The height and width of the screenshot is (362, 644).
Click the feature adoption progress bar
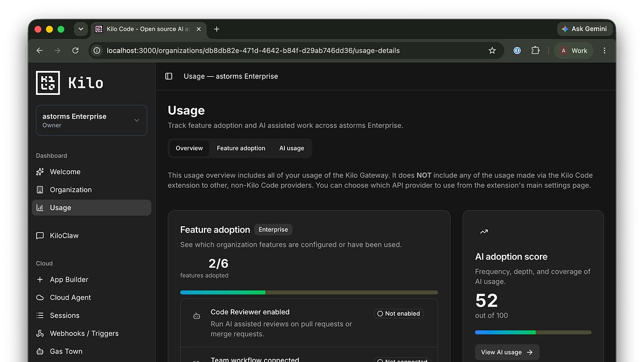click(x=309, y=292)
